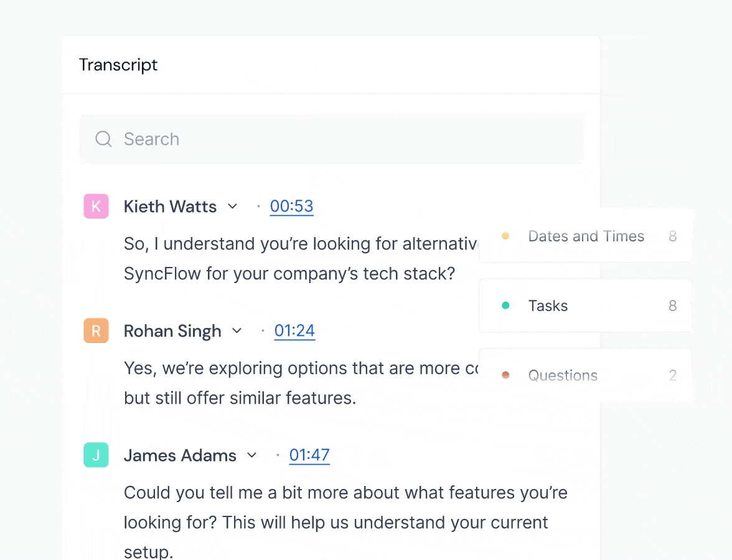
Task: Open the Tasks panel entry
Action: (x=548, y=306)
